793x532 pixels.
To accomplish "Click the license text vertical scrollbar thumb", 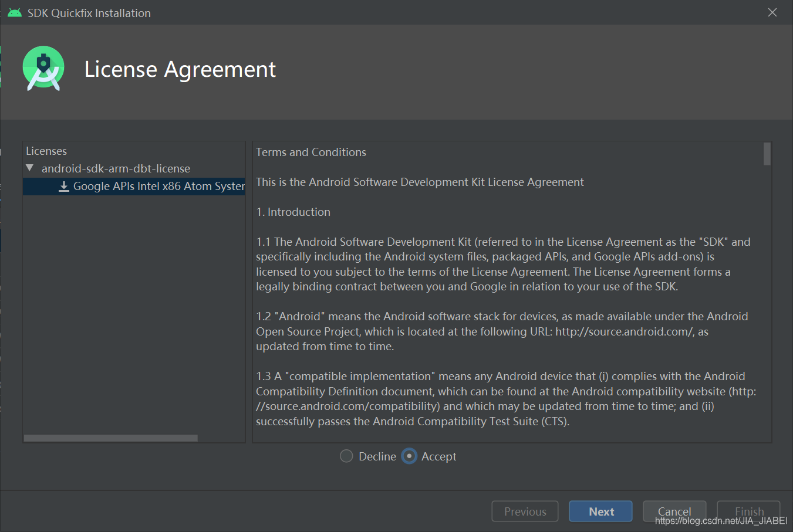I will 767,154.
